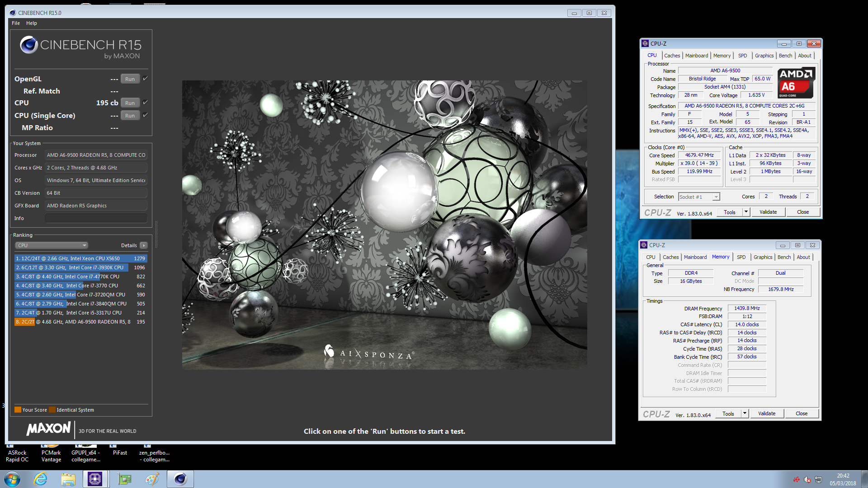Switch to Graphics tab in upper CPU-Z window
868x488 pixels.
(x=764, y=56)
